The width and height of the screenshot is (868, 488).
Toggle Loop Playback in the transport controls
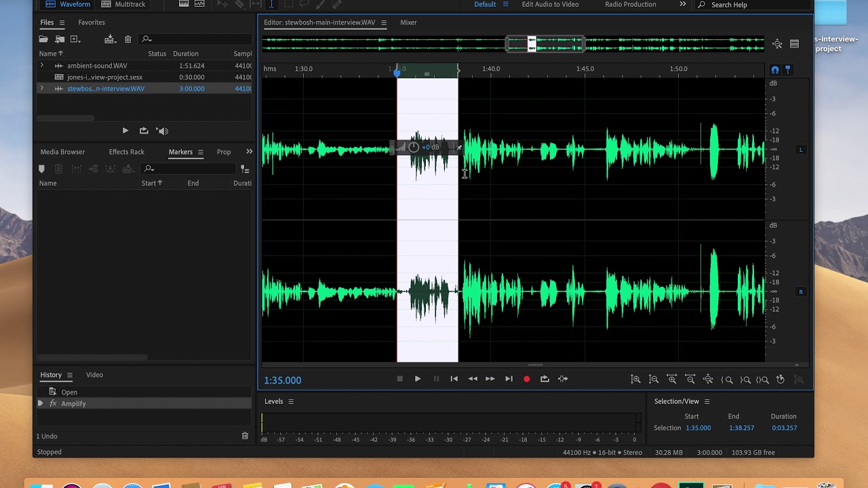point(545,379)
